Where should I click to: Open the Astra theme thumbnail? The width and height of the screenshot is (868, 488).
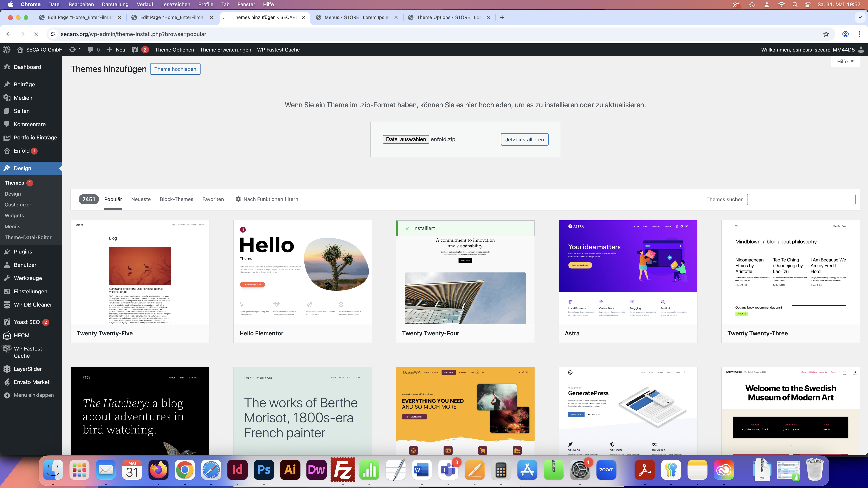tap(628, 272)
